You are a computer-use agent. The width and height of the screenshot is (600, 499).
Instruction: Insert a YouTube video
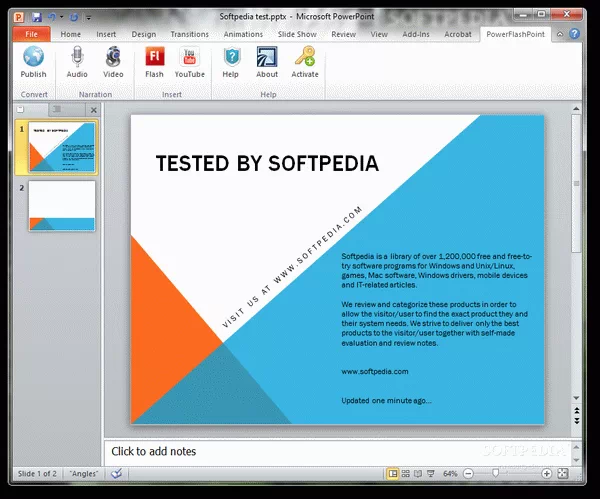point(189,58)
